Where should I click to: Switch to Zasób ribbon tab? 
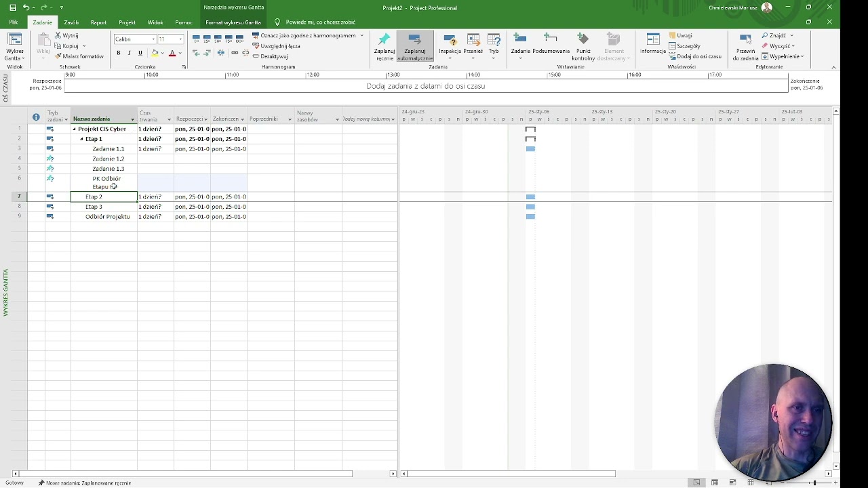(71, 22)
